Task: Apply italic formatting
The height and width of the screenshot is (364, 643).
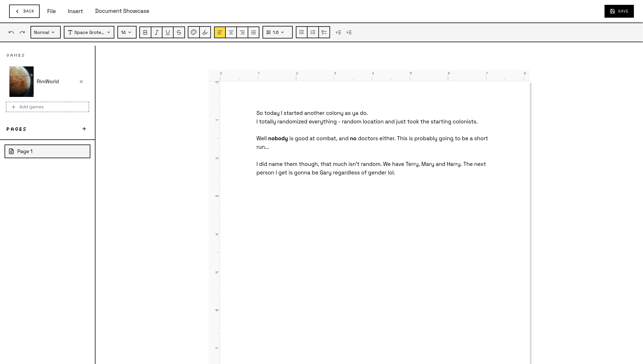Action: pyautogui.click(x=156, y=32)
